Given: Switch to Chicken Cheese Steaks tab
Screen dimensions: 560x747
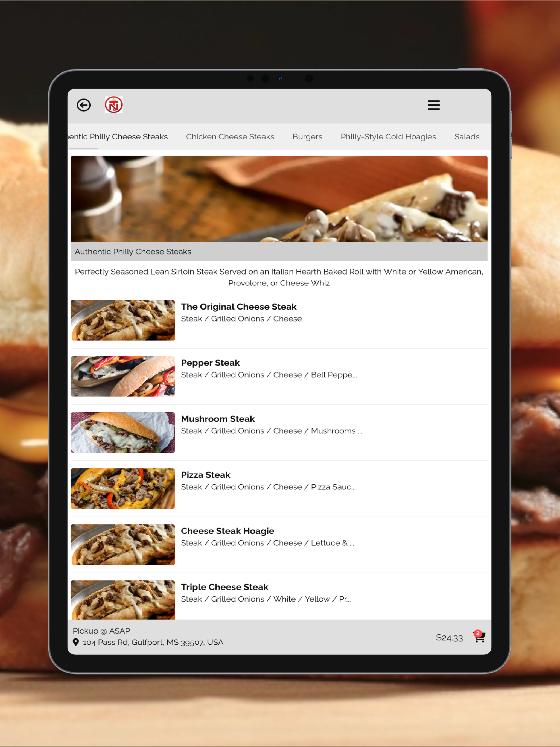Looking at the screenshot, I should click(x=230, y=137).
